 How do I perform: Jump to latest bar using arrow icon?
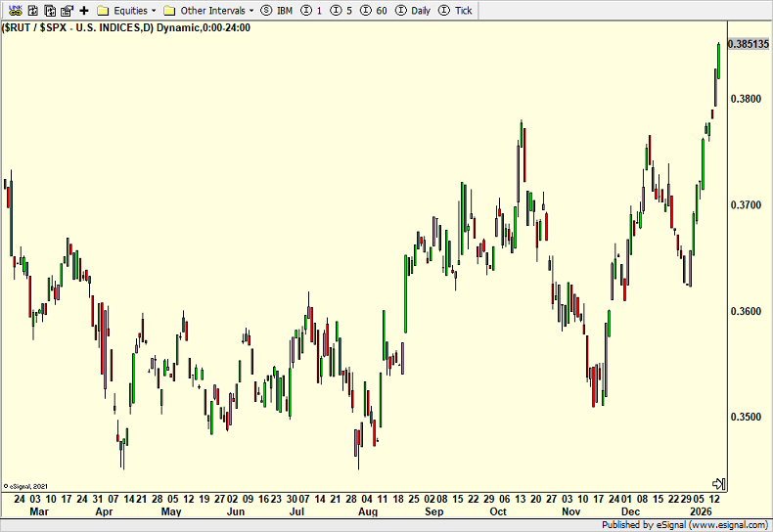click(717, 484)
